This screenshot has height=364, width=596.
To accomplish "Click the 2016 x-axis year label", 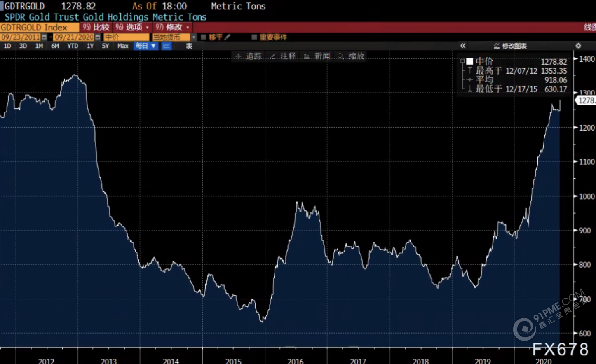I will coord(295,361).
